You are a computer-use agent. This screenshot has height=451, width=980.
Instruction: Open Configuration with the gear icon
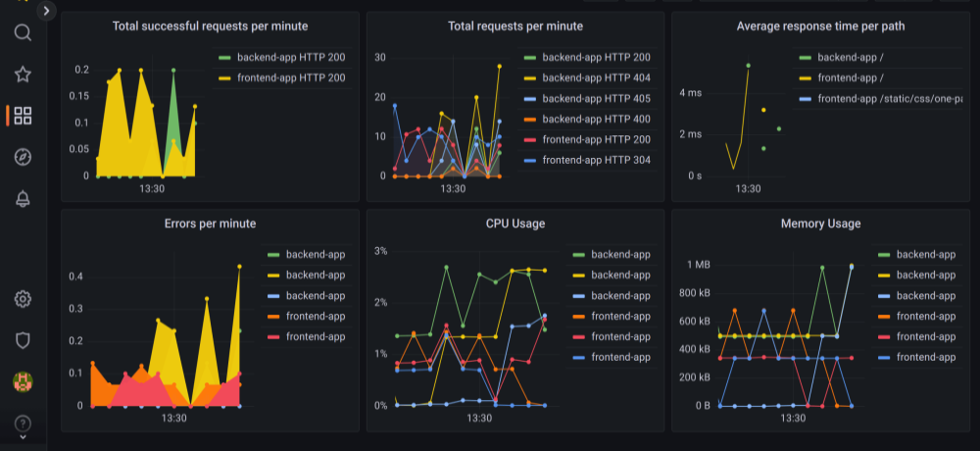(23, 299)
